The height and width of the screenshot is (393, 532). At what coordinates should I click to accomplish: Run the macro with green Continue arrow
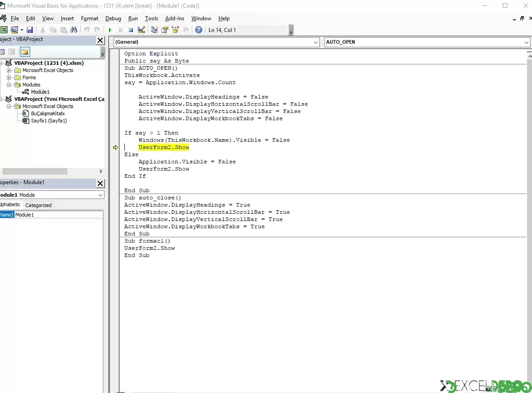tap(110, 30)
